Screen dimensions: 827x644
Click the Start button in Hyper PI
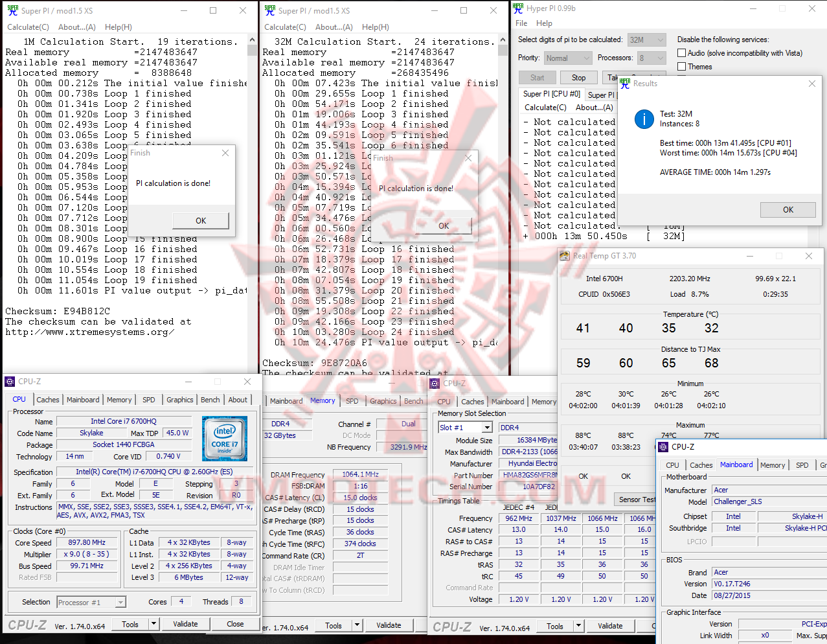pos(538,77)
